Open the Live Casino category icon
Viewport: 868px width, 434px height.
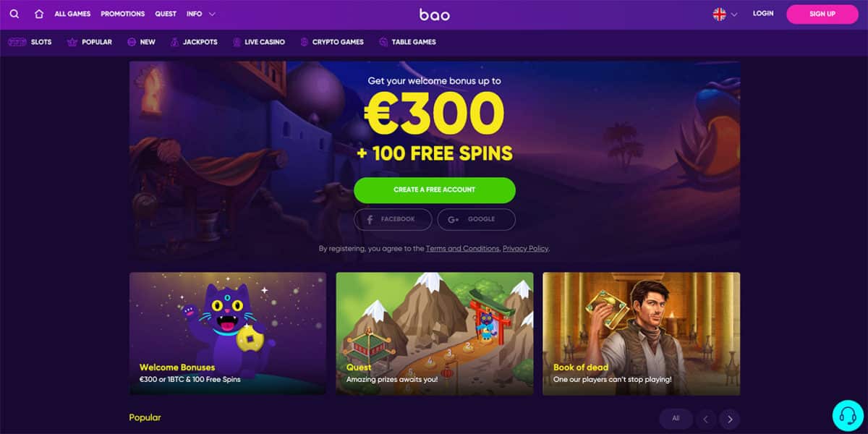[x=237, y=42]
